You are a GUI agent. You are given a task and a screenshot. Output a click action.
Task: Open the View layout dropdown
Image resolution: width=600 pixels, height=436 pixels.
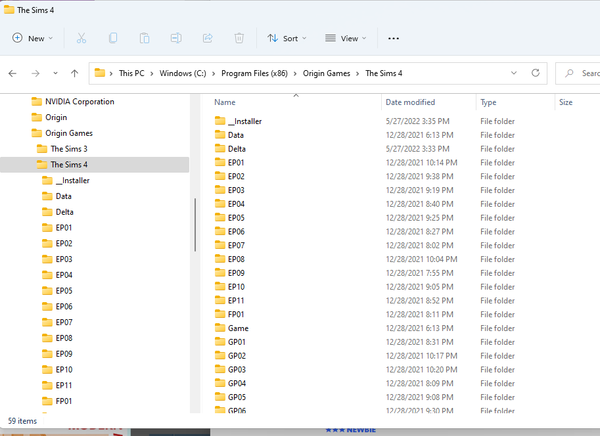pyautogui.click(x=346, y=38)
